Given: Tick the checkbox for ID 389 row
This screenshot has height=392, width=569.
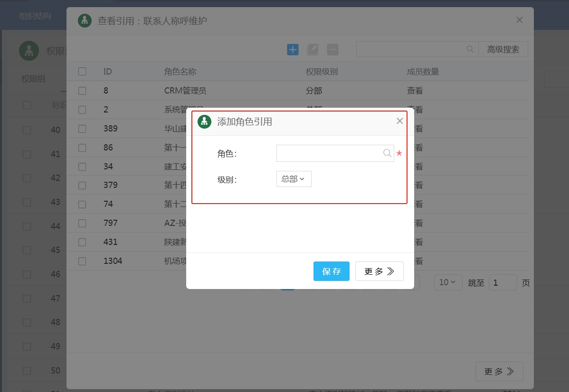Looking at the screenshot, I should pyautogui.click(x=82, y=129).
